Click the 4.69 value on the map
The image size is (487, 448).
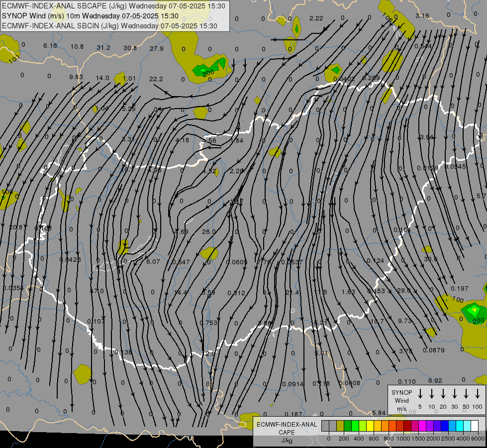[182, 231]
